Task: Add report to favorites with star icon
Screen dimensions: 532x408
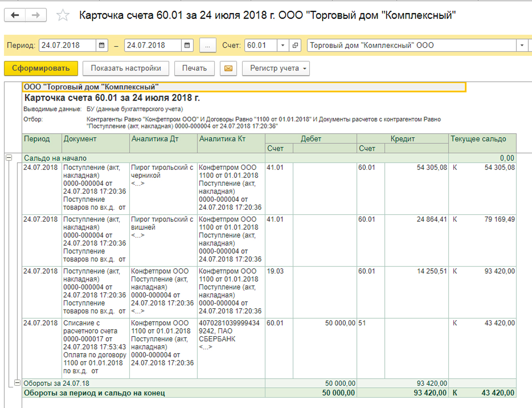Action: tap(63, 16)
